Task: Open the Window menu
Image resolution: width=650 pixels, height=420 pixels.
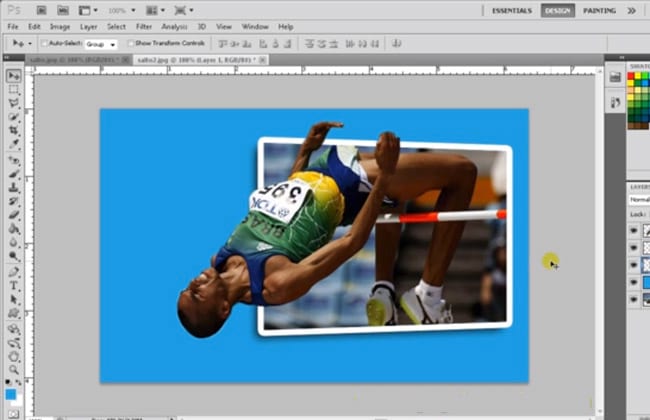Action: 255,27
